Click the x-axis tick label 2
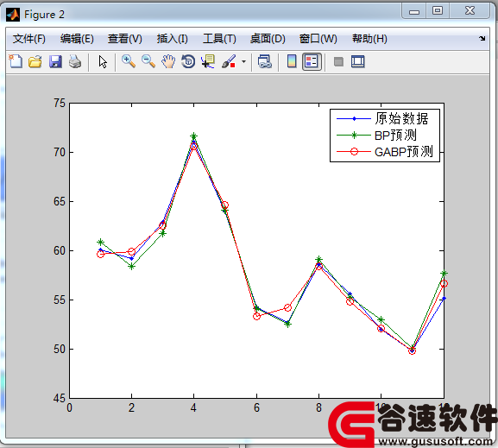Viewport: 498px width, 448px height. tap(131, 407)
